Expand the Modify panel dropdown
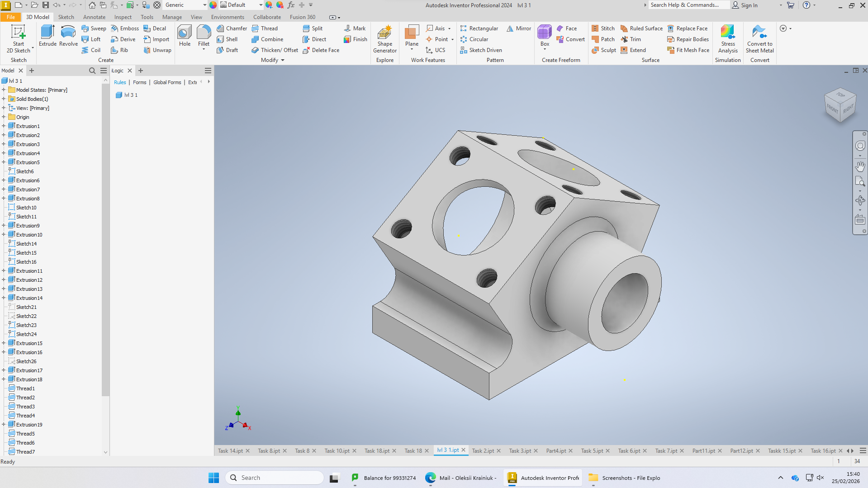Screen dimensions: 868x488 click(x=273, y=60)
